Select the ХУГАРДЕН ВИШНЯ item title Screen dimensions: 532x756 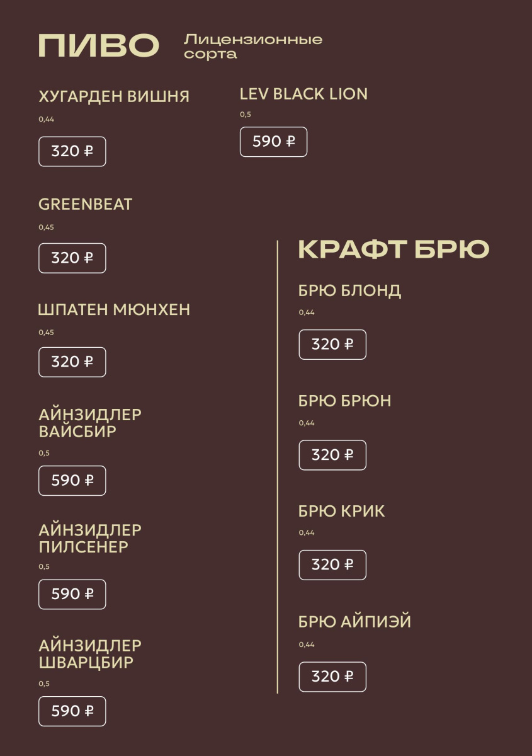point(114,96)
